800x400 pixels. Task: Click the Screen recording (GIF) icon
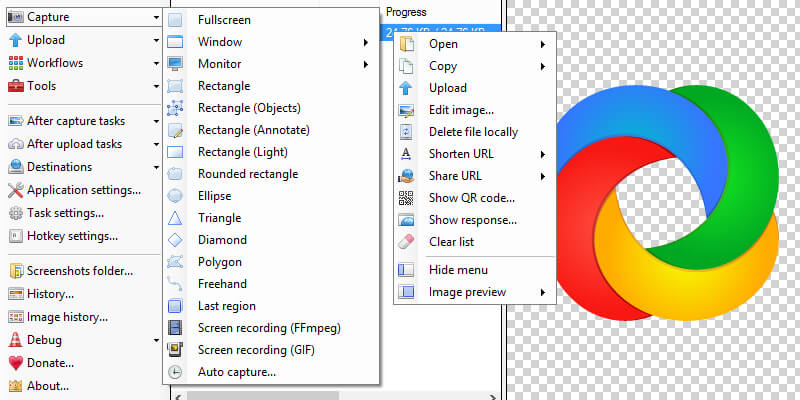click(x=175, y=349)
